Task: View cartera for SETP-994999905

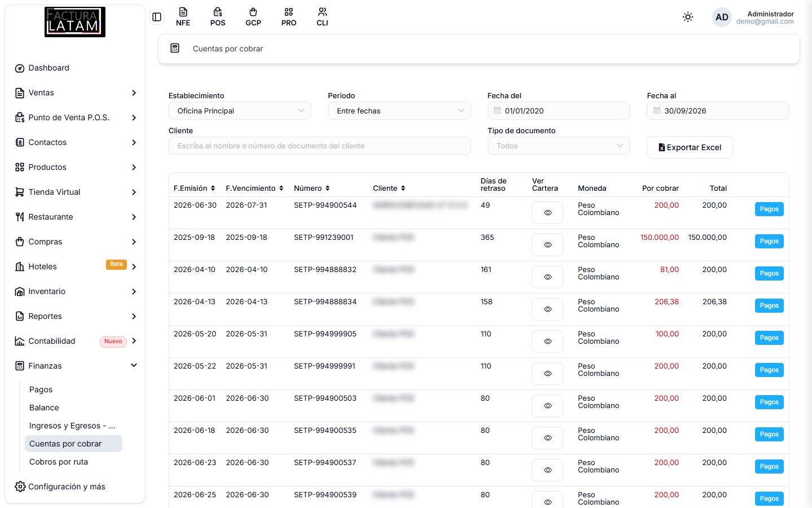Action: [x=548, y=341]
